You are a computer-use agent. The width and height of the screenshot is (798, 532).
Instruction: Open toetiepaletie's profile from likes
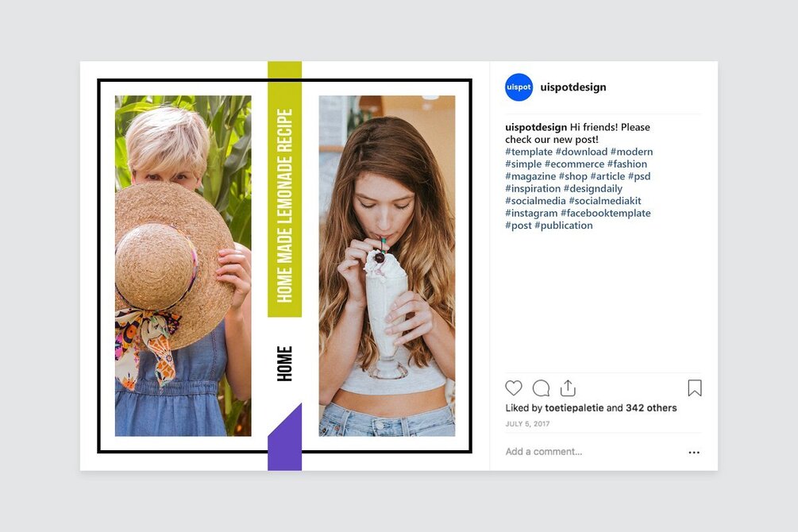[574, 408]
